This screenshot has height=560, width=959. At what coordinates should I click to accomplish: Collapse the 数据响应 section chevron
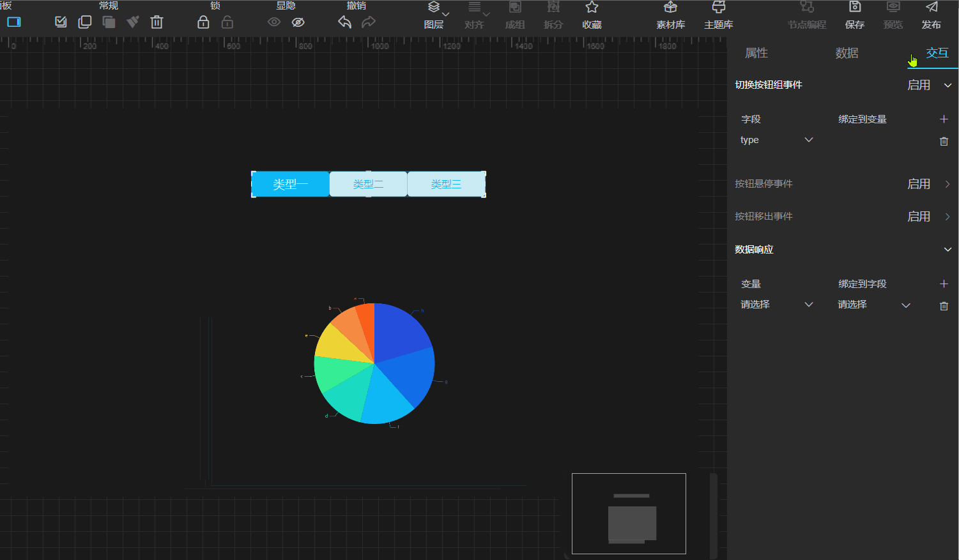coord(947,250)
